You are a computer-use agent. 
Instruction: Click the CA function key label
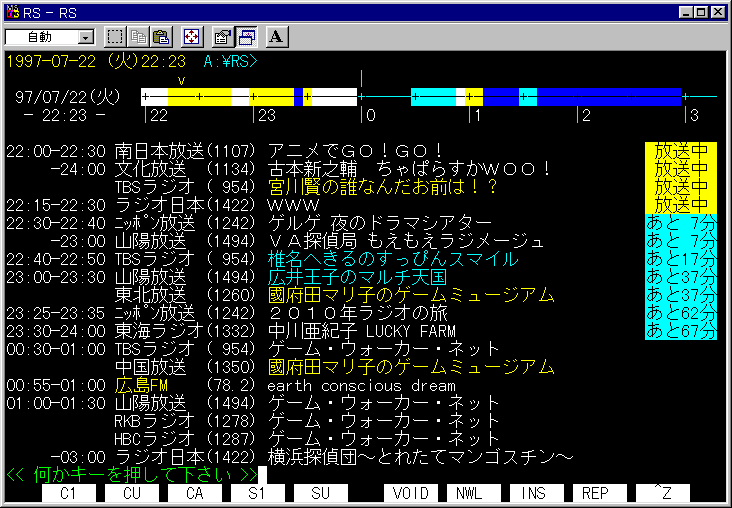pyautogui.click(x=195, y=493)
